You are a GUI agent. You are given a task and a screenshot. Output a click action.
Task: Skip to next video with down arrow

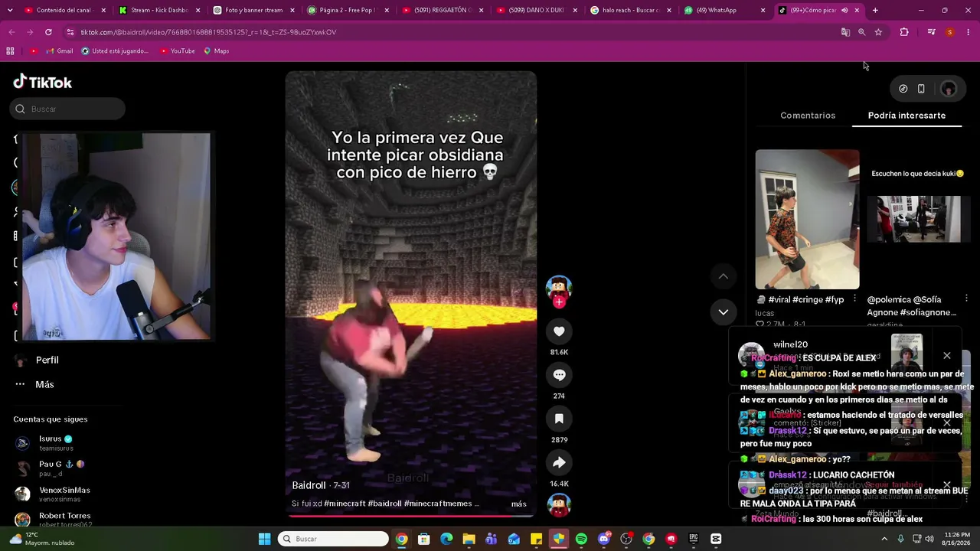pyautogui.click(x=723, y=312)
